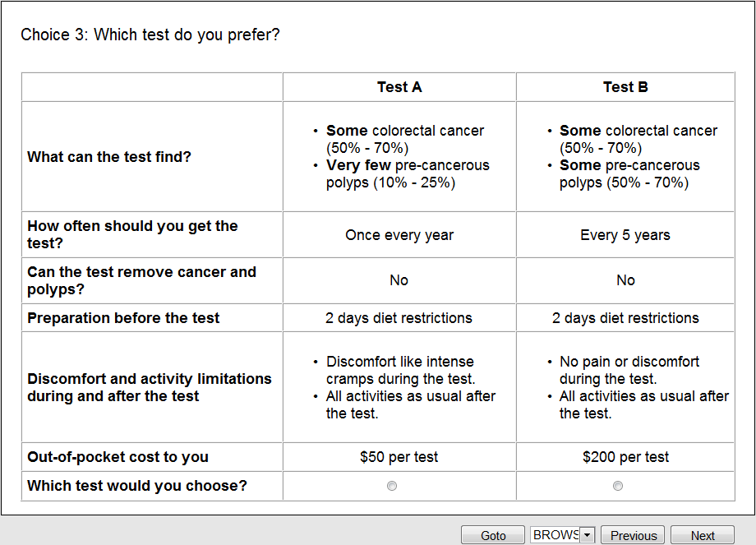Choose the Test B radio button

pyautogui.click(x=618, y=486)
